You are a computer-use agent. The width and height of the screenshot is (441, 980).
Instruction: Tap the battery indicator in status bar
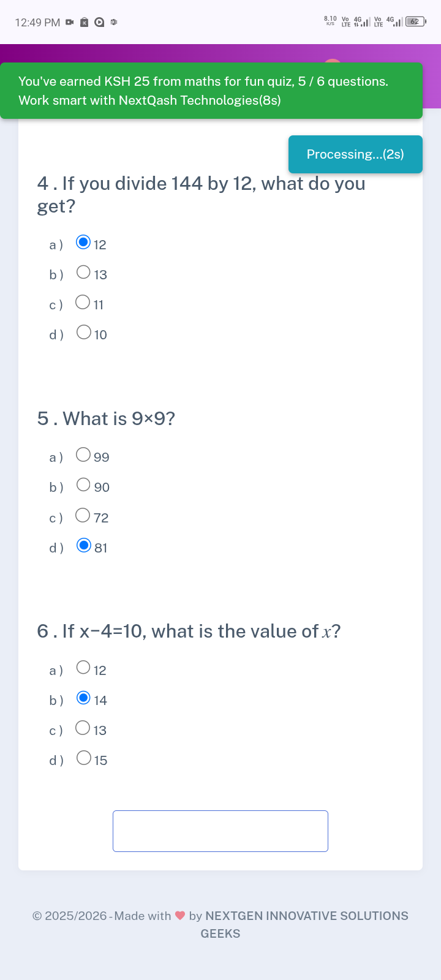(x=415, y=22)
